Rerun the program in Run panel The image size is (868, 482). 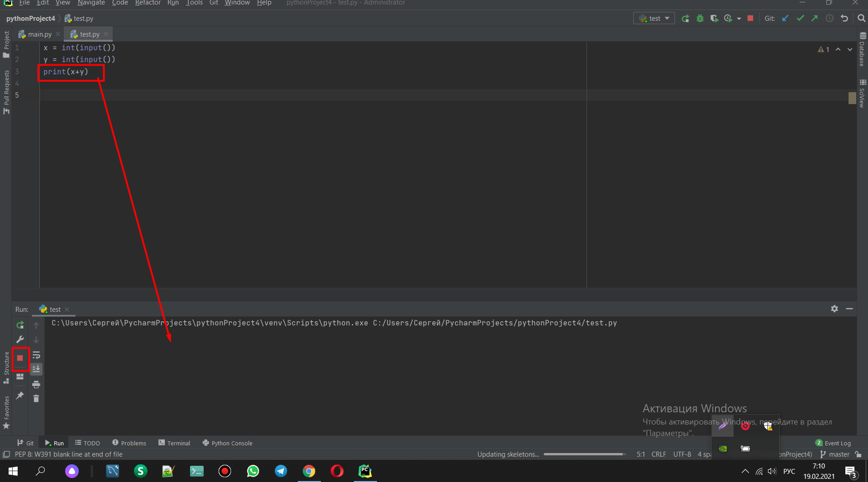(x=20, y=325)
